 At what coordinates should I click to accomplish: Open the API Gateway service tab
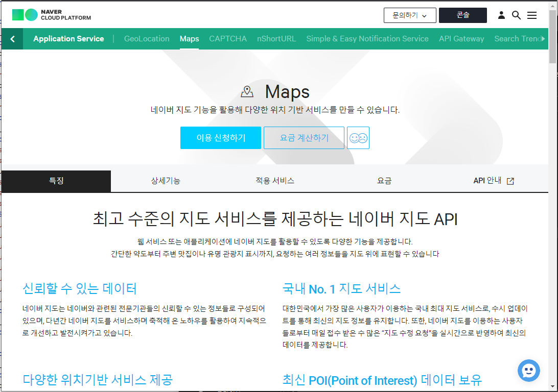pos(461,39)
